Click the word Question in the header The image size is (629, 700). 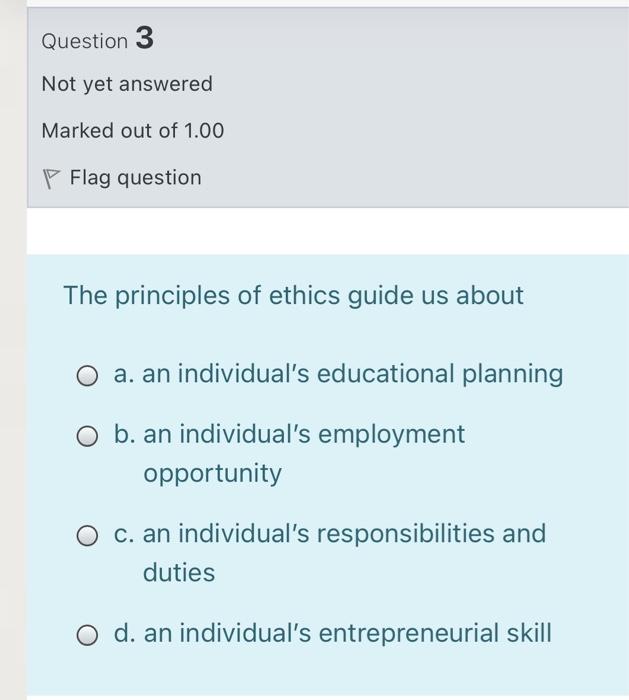coord(85,41)
